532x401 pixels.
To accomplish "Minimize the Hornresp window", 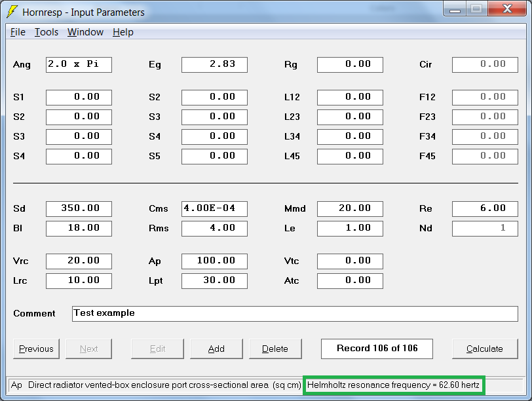I will pyautogui.click(x=455, y=9).
